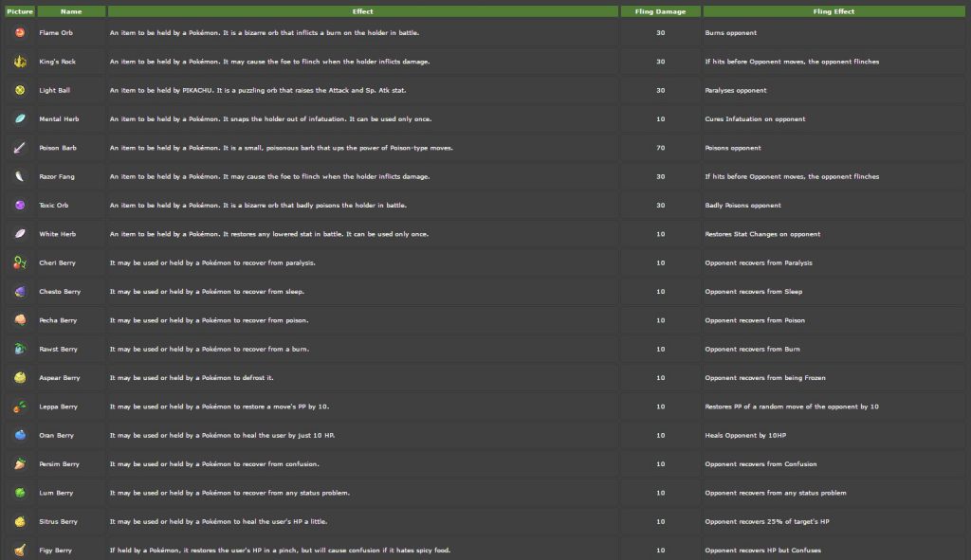Viewport: 971px width, 560px height.
Task: Select the Razor Fang picture icon
Action: click(x=20, y=176)
